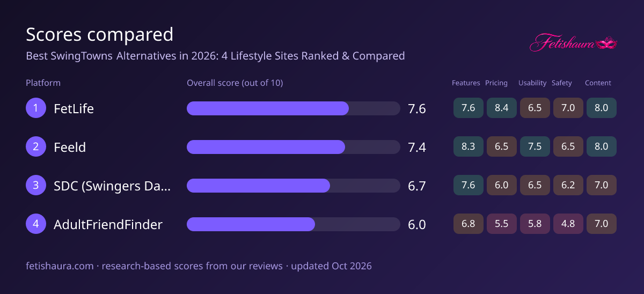Select the Feeld platform name
This screenshot has width=644, height=294.
coord(70,147)
